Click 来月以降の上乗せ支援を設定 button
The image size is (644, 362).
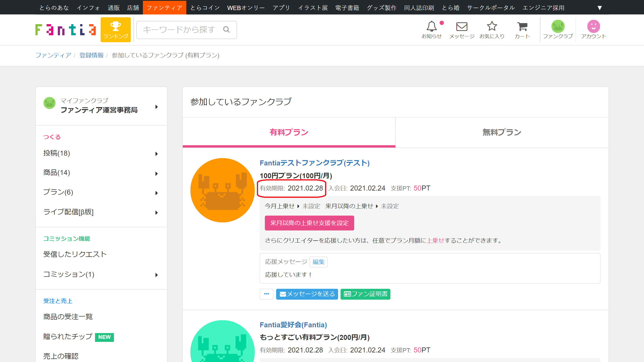[309, 223]
